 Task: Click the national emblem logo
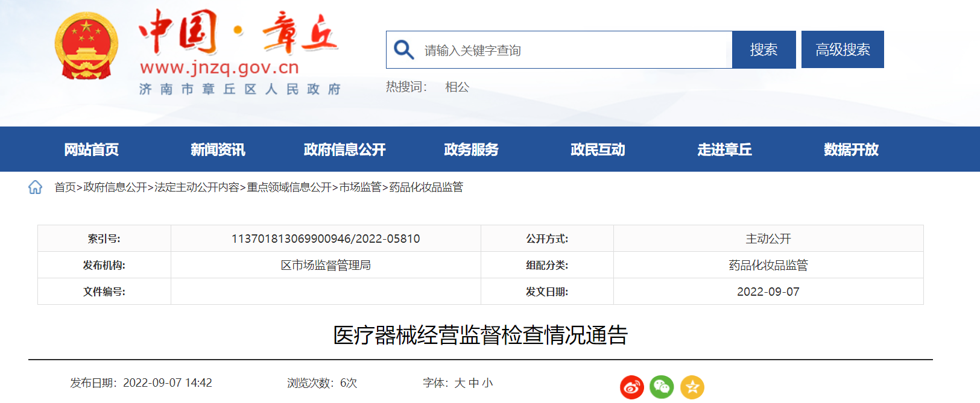[86, 47]
